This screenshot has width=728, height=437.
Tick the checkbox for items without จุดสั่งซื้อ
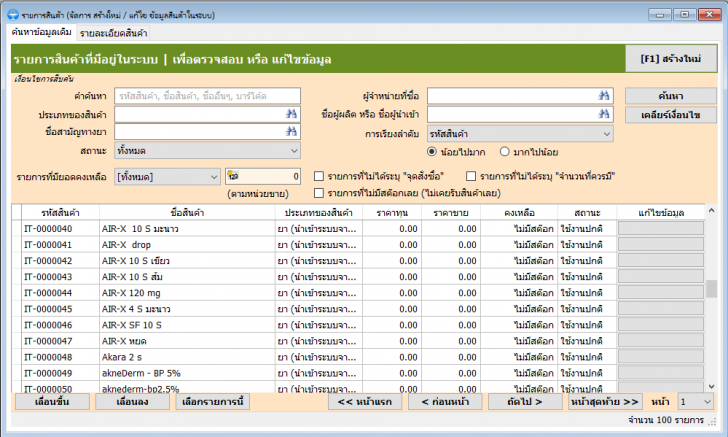pyautogui.click(x=319, y=176)
